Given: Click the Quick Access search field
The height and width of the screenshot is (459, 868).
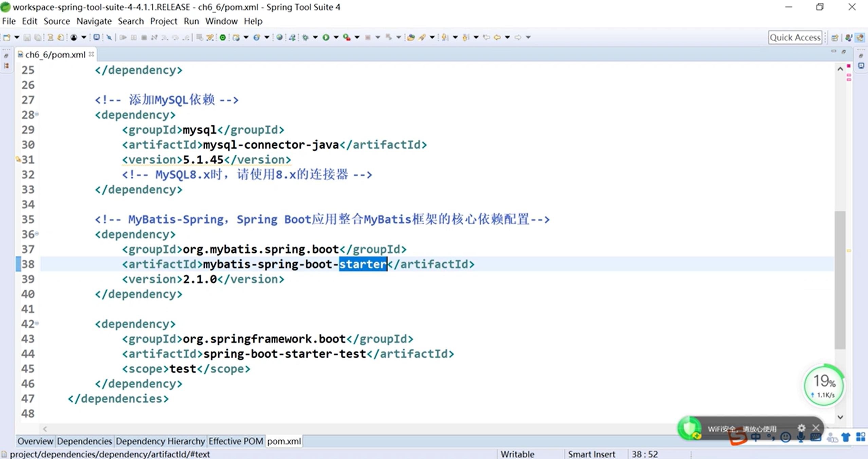Looking at the screenshot, I should [x=795, y=37].
